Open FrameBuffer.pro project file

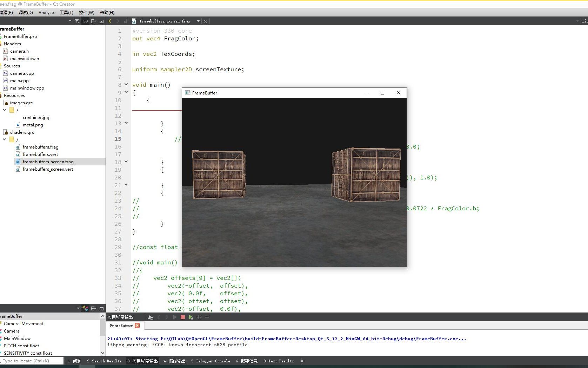pyautogui.click(x=20, y=36)
